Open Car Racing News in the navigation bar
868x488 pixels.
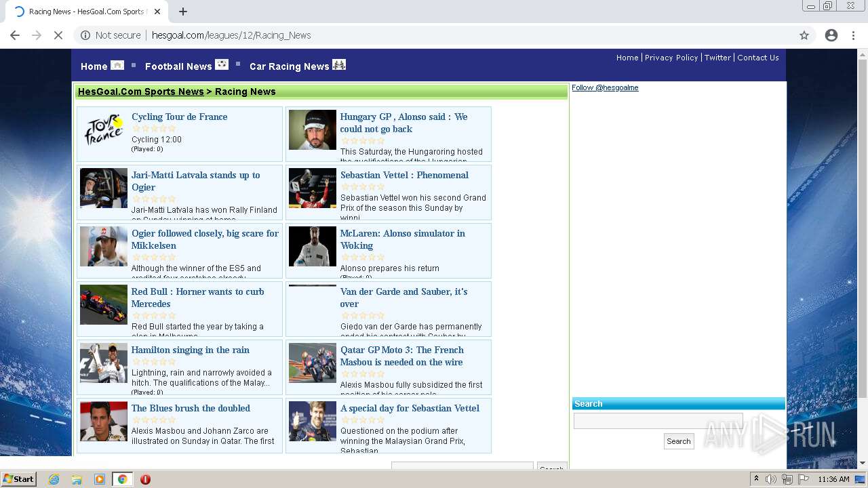click(x=290, y=66)
